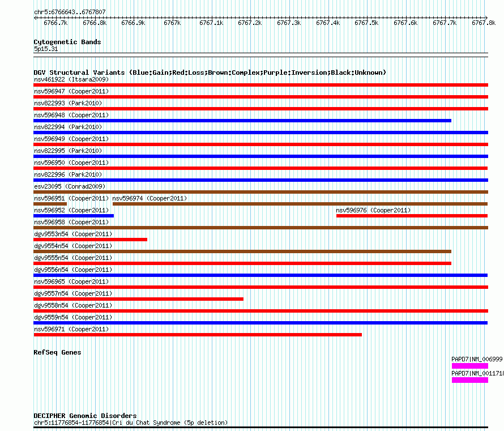The height and width of the screenshot is (431, 504).
Task: Click the DGV Structural Variants track title
Action: [x=210, y=72]
